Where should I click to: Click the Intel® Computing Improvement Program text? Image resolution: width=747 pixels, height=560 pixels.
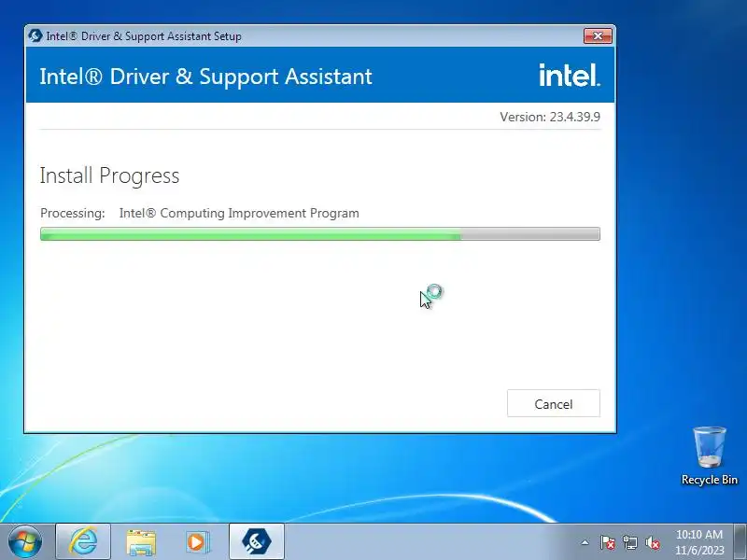[x=239, y=213]
